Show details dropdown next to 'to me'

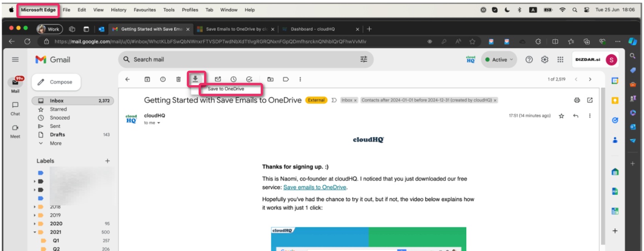point(159,123)
